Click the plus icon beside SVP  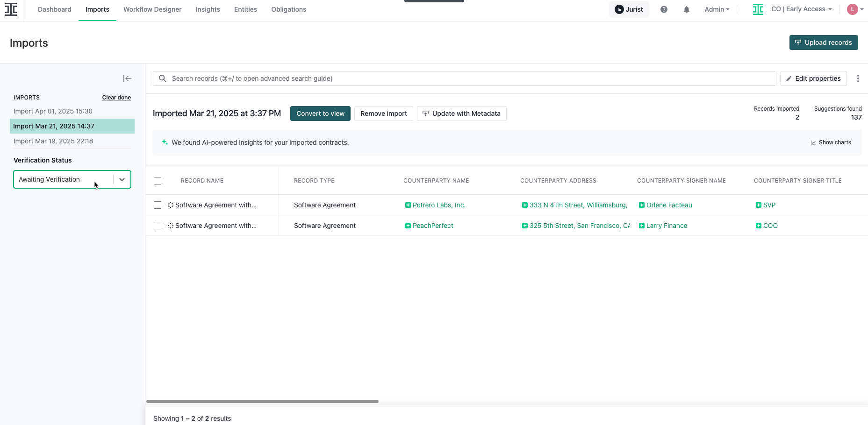pyautogui.click(x=758, y=205)
